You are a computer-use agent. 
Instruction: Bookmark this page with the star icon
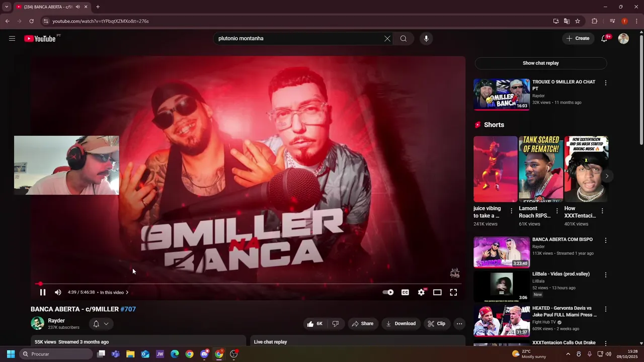(578, 21)
